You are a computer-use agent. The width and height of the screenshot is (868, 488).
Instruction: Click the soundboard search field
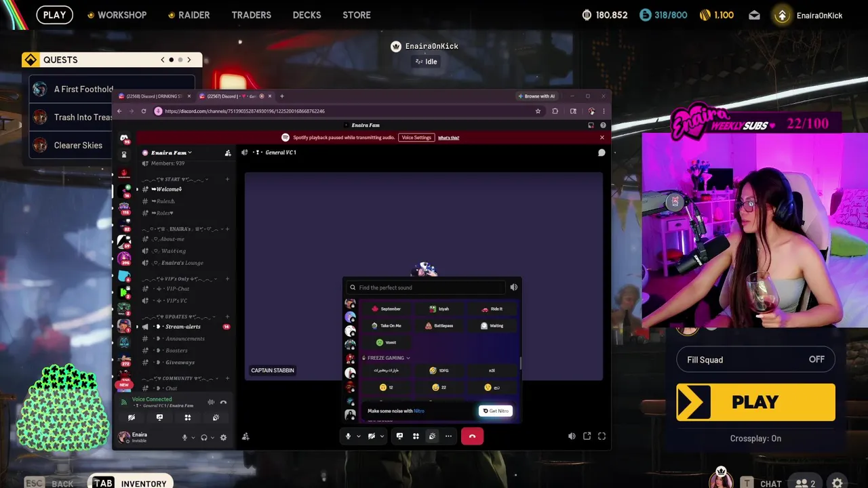click(427, 287)
